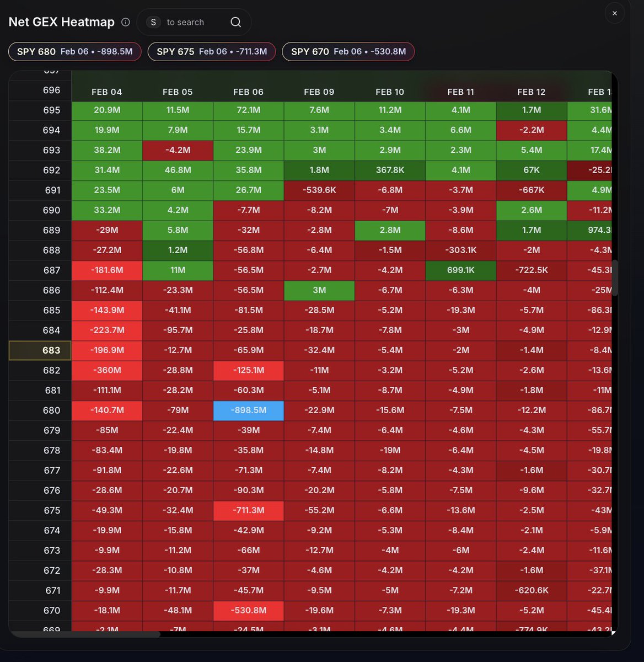Screen dimensions: 644x662
Task: Click the -140.7M cell at strike 680
Action: coord(107,410)
